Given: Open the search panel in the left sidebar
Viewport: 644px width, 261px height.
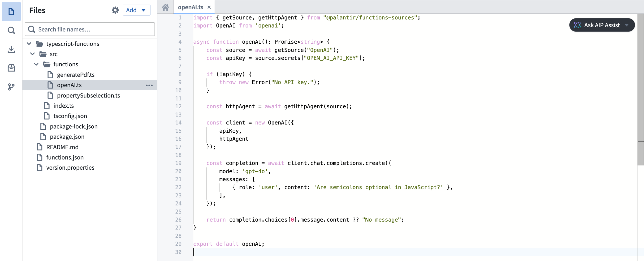Looking at the screenshot, I should pos(11,30).
